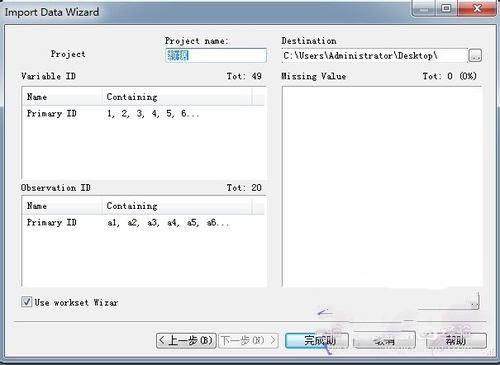The width and height of the screenshot is (500, 365).
Task: Select the Observation ID Primary ID row
Action: coord(143,222)
